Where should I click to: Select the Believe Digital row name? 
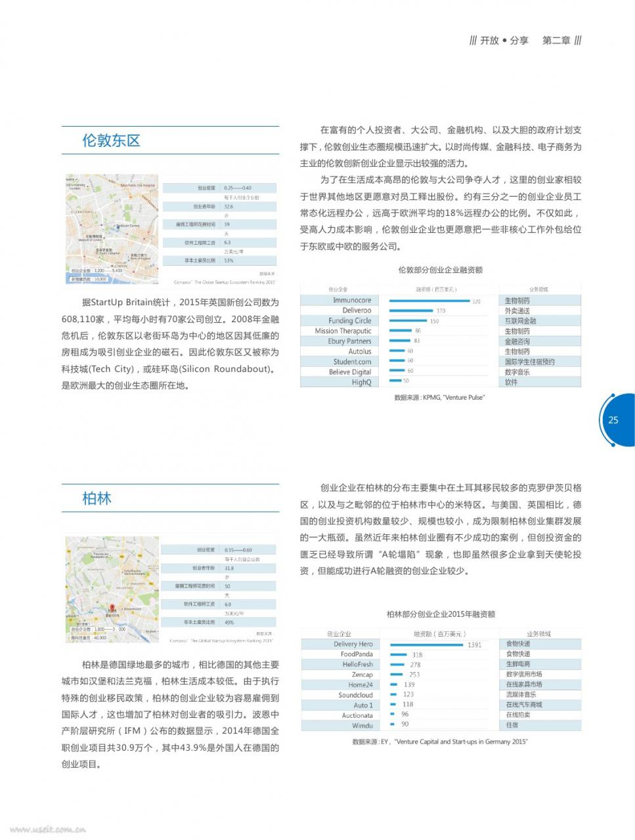click(x=350, y=372)
